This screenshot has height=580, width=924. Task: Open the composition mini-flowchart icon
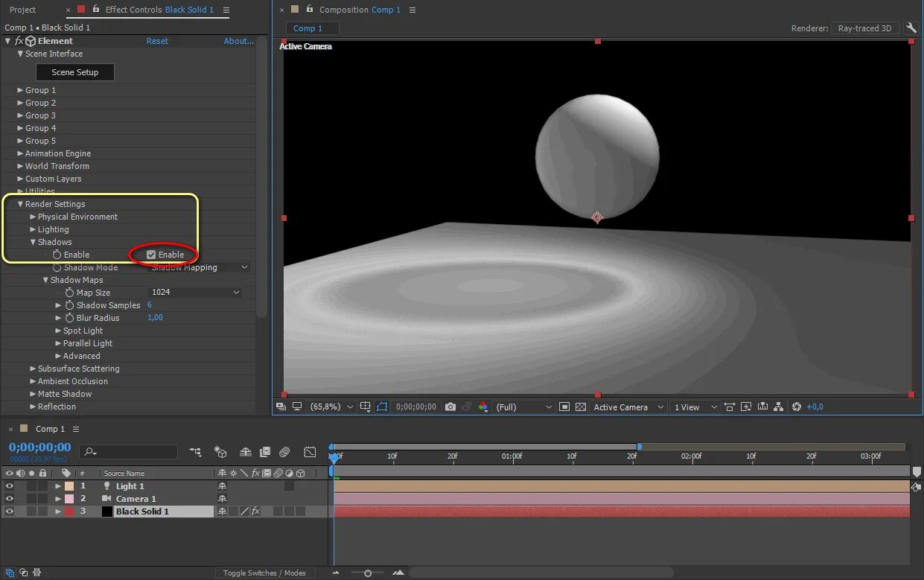(196, 452)
